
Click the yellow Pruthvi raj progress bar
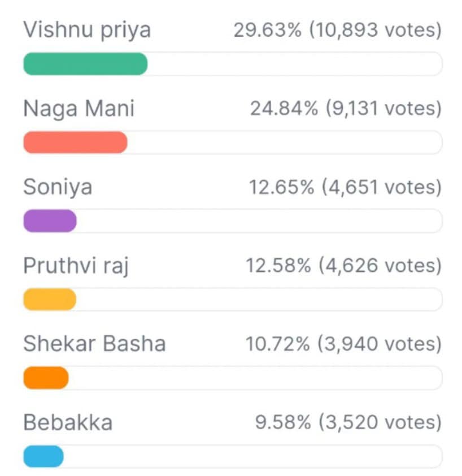pos(50,299)
